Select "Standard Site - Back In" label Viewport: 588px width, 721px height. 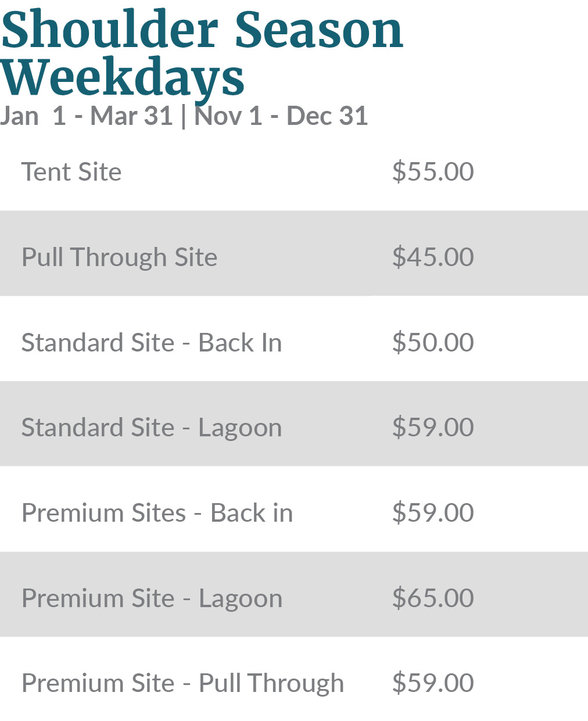(x=152, y=342)
